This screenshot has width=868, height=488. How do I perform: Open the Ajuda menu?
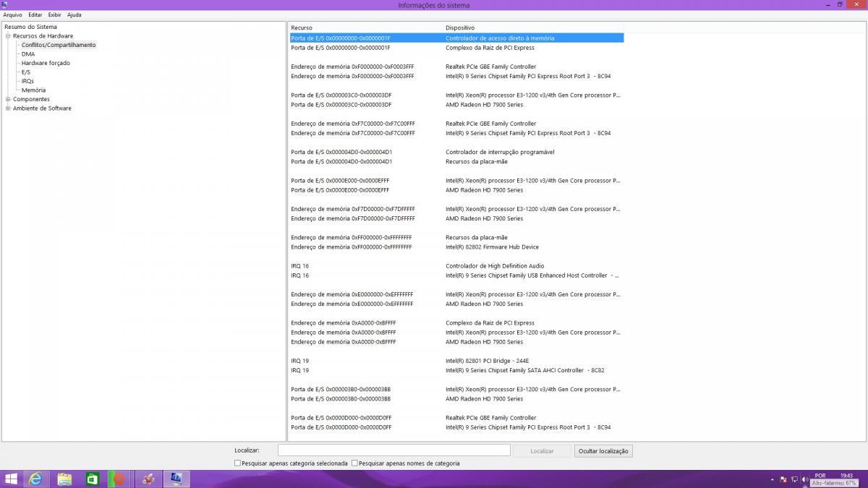point(75,14)
